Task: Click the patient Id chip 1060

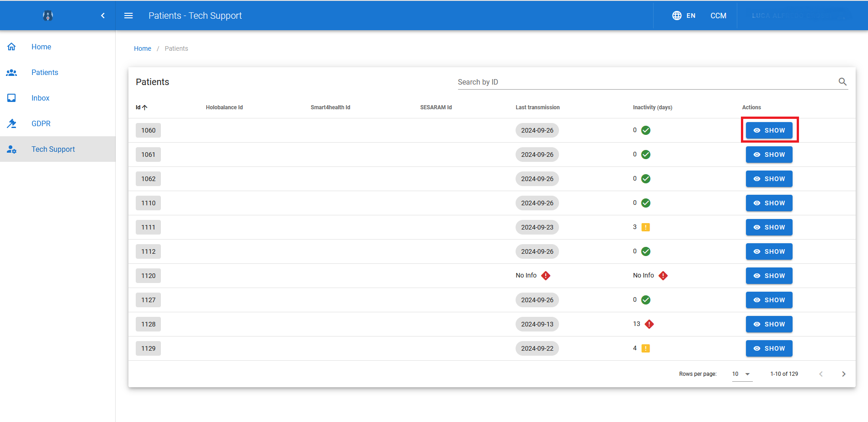Action: click(148, 130)
